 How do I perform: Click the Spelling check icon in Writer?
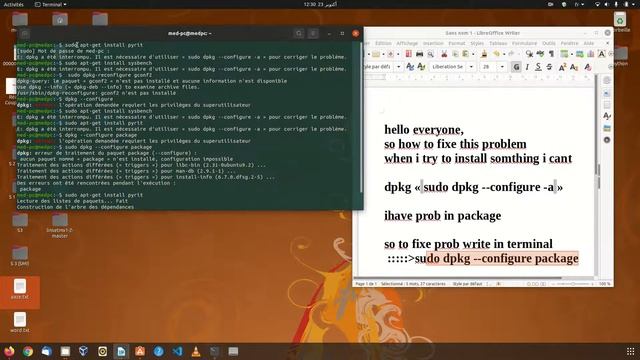540,54
